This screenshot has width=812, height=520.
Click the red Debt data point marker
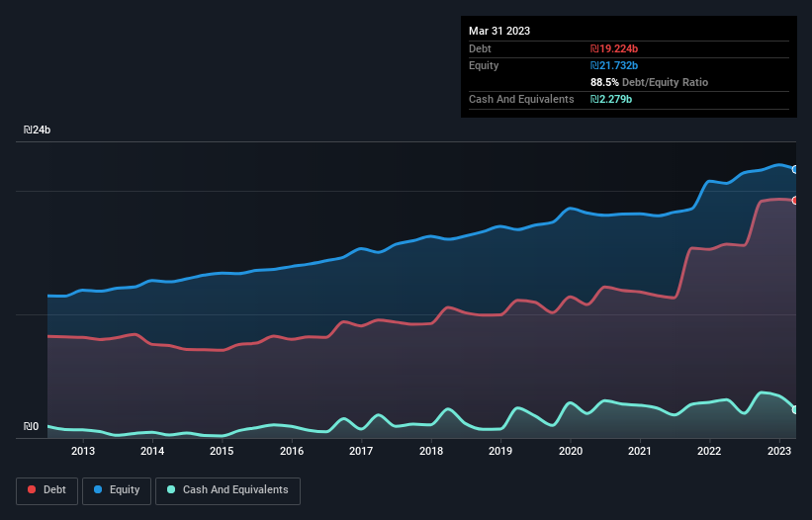(x=795, y=201)
